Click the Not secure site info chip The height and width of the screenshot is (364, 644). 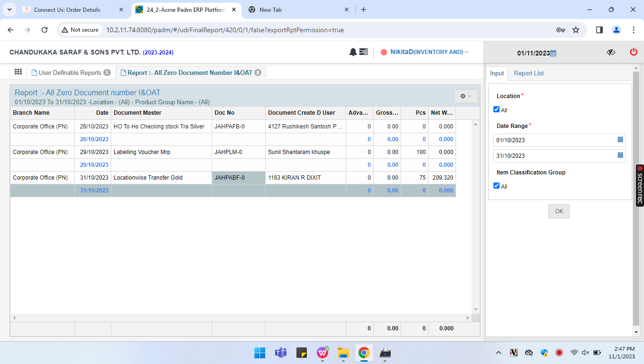(x=80, y=30)
